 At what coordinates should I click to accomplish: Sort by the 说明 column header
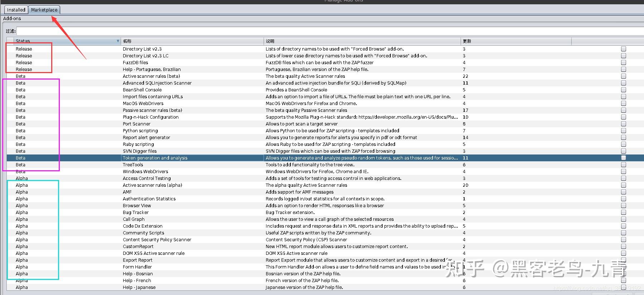tap(362, 41)
